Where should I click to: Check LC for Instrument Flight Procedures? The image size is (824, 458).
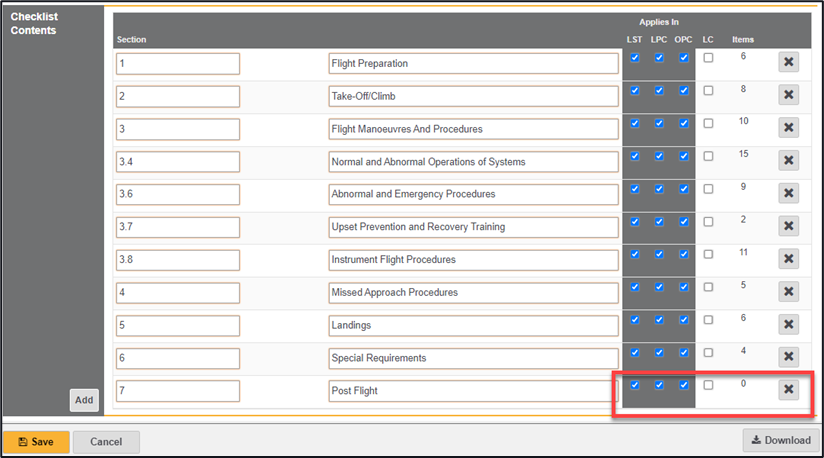tap(708, 254)
